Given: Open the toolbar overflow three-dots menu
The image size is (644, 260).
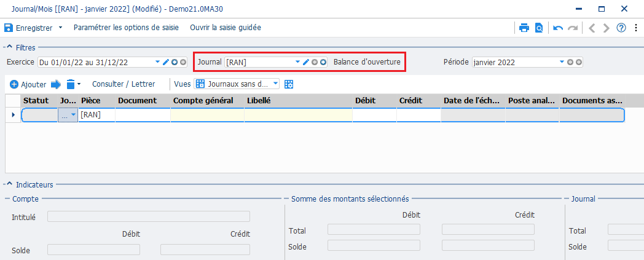Looking at the screenshot, I should 635,28.
